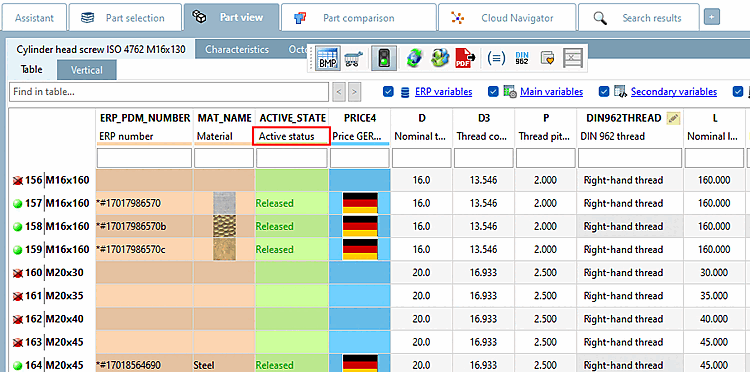Switch to the Part comparison tab
Screen dimensions: 750x372
[x=358, y=18]
